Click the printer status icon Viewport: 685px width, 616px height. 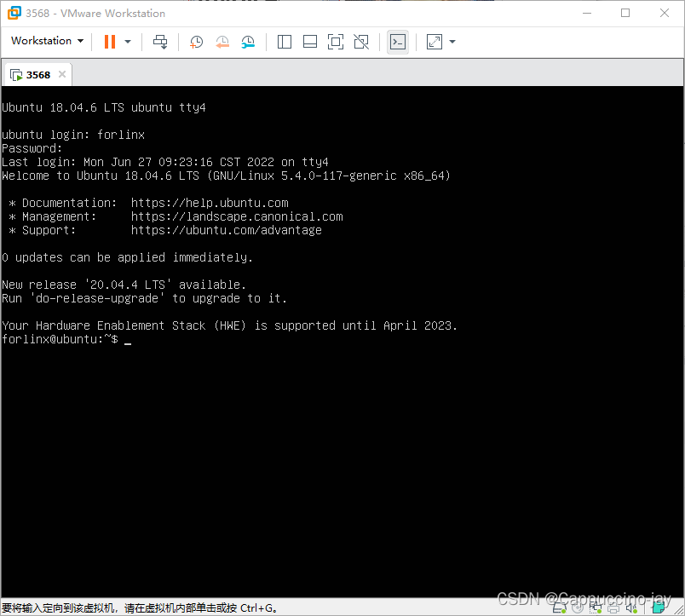tap(613, 608)
